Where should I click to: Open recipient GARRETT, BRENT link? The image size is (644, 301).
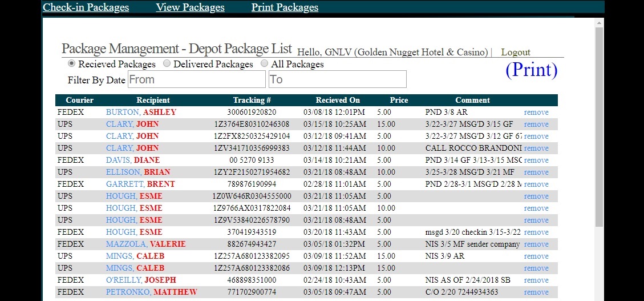pos(140,184)
